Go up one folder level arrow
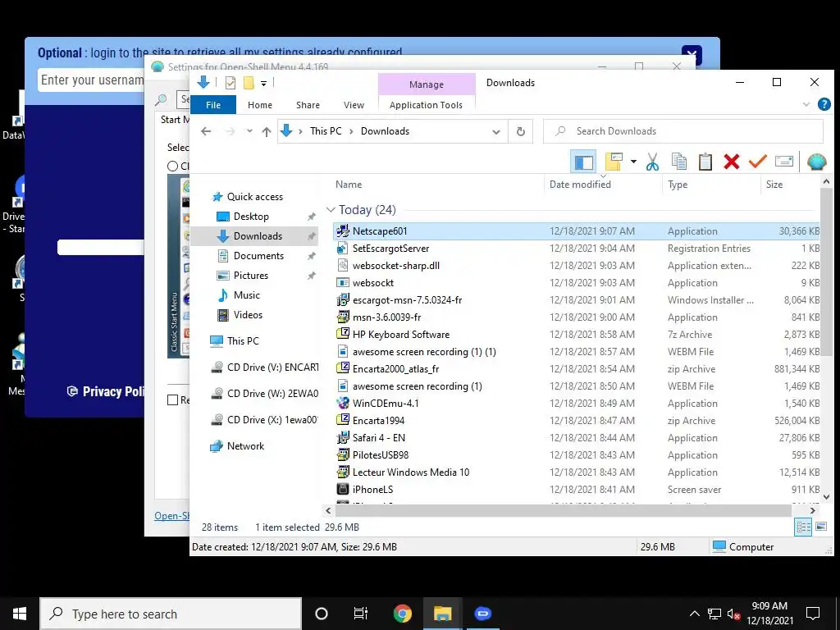 pos(267,131)
